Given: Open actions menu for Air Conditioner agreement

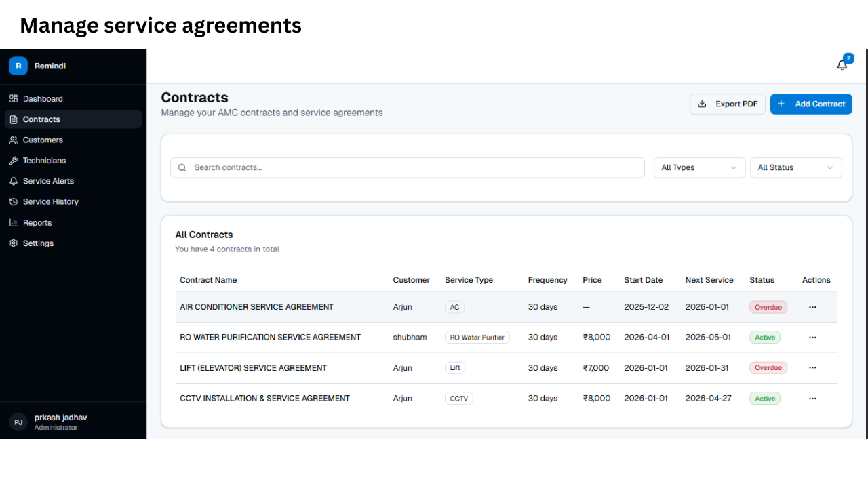Looking at the screenshot, I should point(812,307).
